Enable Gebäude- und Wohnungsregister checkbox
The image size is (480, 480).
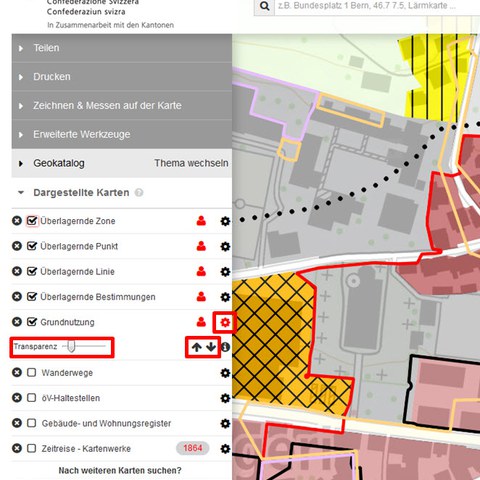(32, 423)
